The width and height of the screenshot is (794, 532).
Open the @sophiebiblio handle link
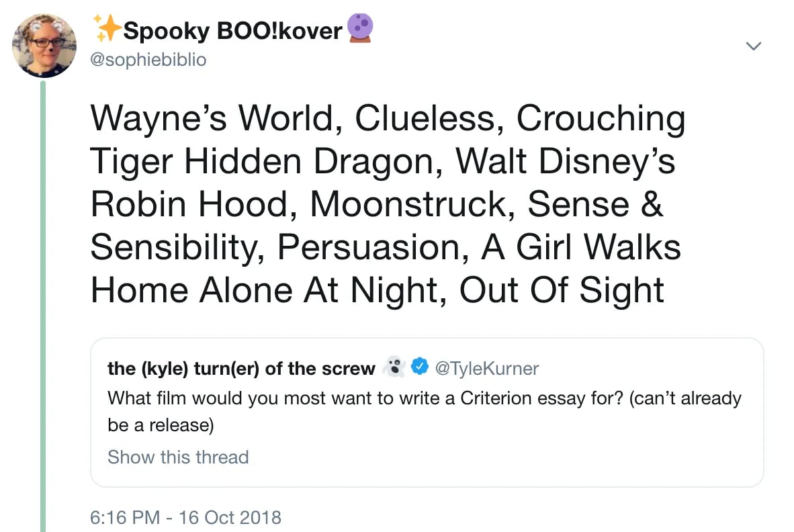(148, 60)
